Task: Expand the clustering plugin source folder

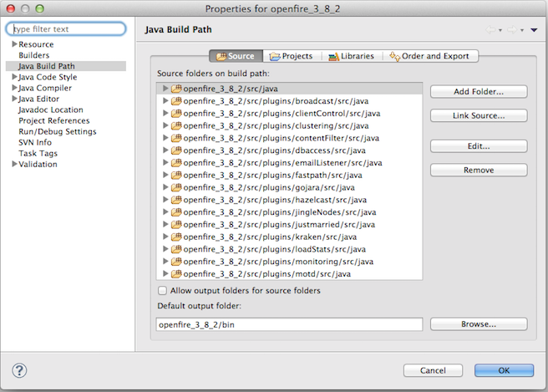Action: [165, 125]
